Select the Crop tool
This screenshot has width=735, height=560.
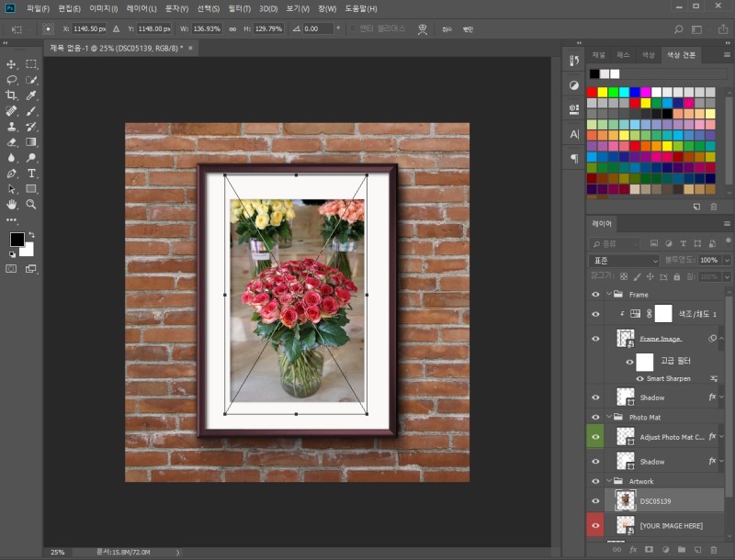[12, 95]
